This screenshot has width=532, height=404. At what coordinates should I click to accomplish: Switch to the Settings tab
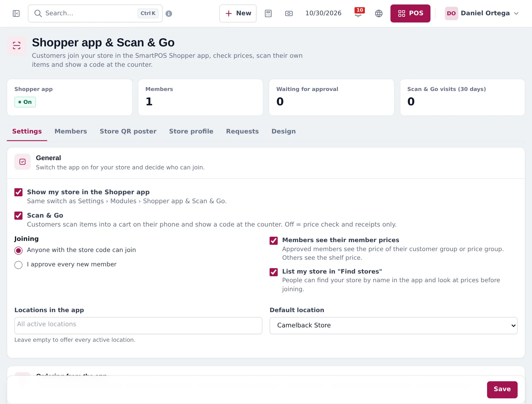(x=27, y=131)
